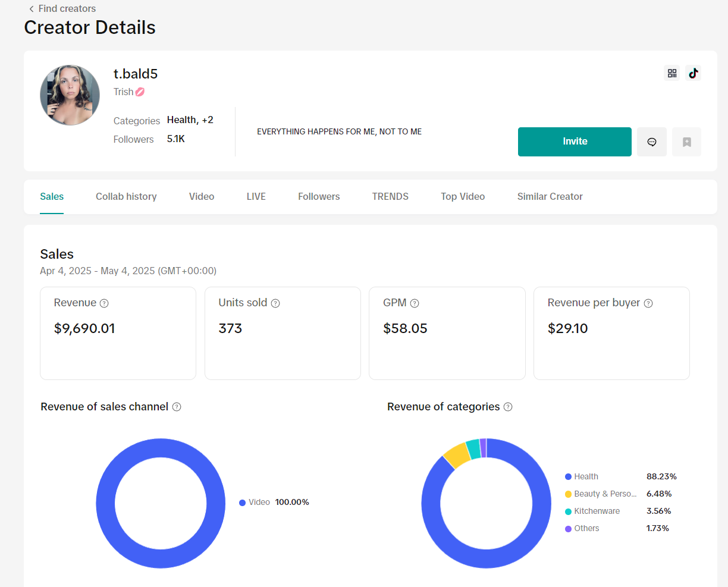The width and height of the screenshot is (728, 587).
Task: Click the Revenue help info icon
Action: click(104, 303)
